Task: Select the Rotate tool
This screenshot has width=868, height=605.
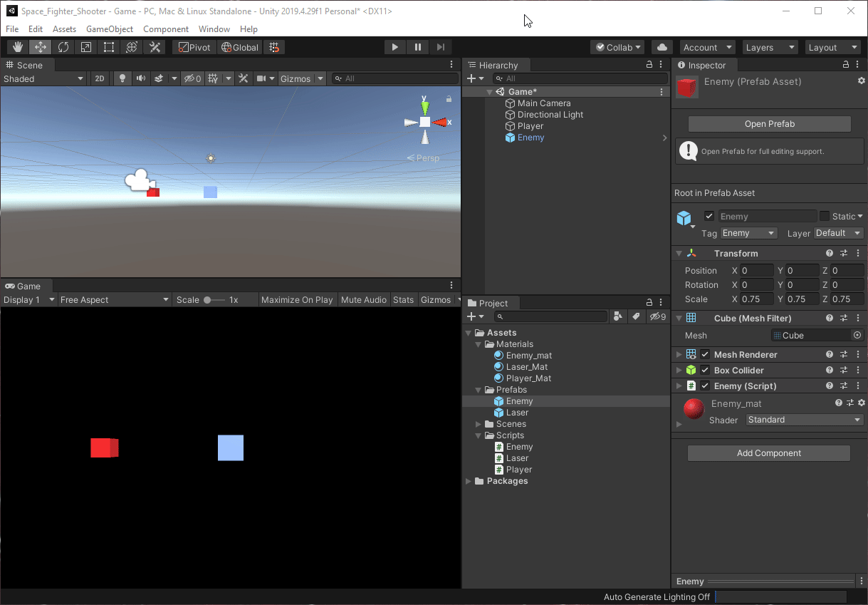Action: (63, 47)
